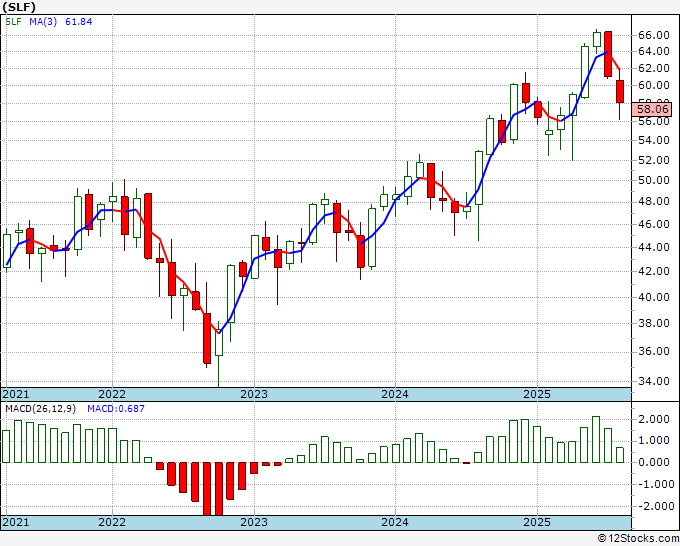Click the rightmost green MACD histogram bar
The width and height of the screenshot is (680, 546).
click(x=620, y=455)
